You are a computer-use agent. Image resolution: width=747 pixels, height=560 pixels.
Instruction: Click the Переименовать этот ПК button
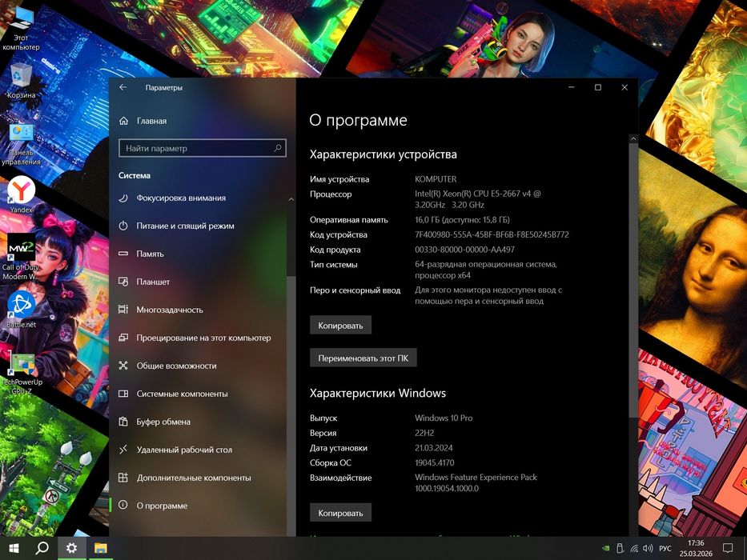pyautogui.click(x=363, y=358)
